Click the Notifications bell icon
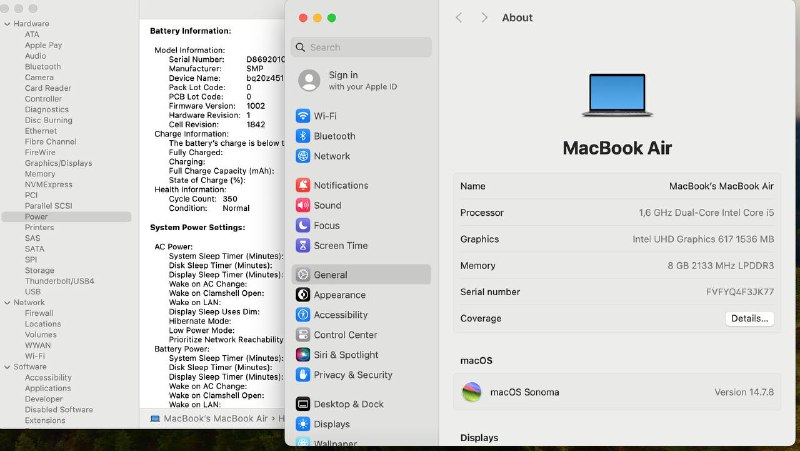Image resolution: width=800 pixels, height=451 pixels. (x=303, y=185)
